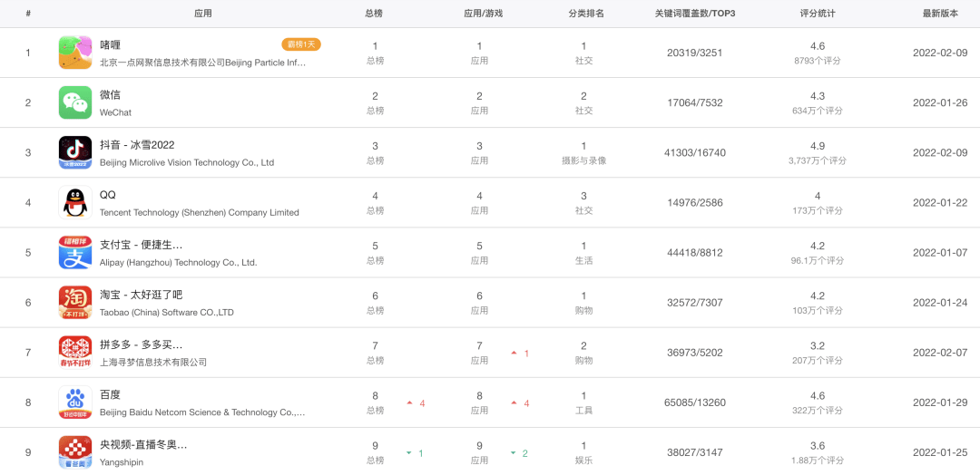Open the Taobao orange app icon
The image size is (980, 475).
75,303
